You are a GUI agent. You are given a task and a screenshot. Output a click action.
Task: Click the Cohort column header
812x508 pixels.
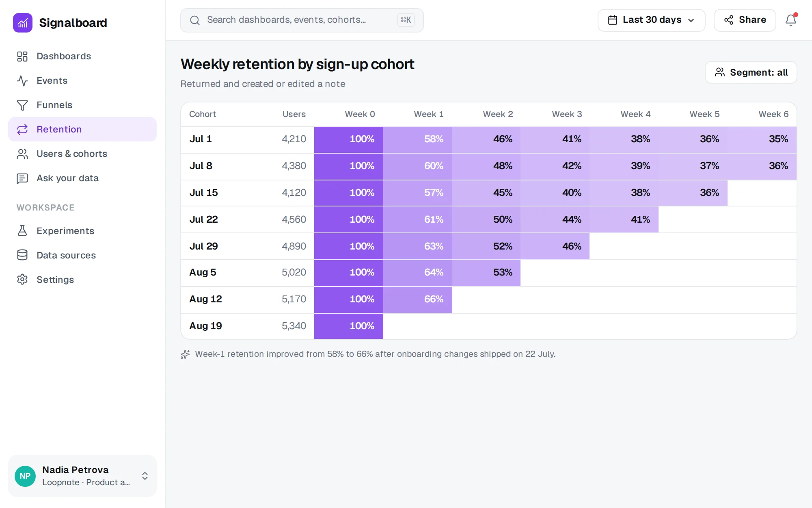tap(203, 114)
